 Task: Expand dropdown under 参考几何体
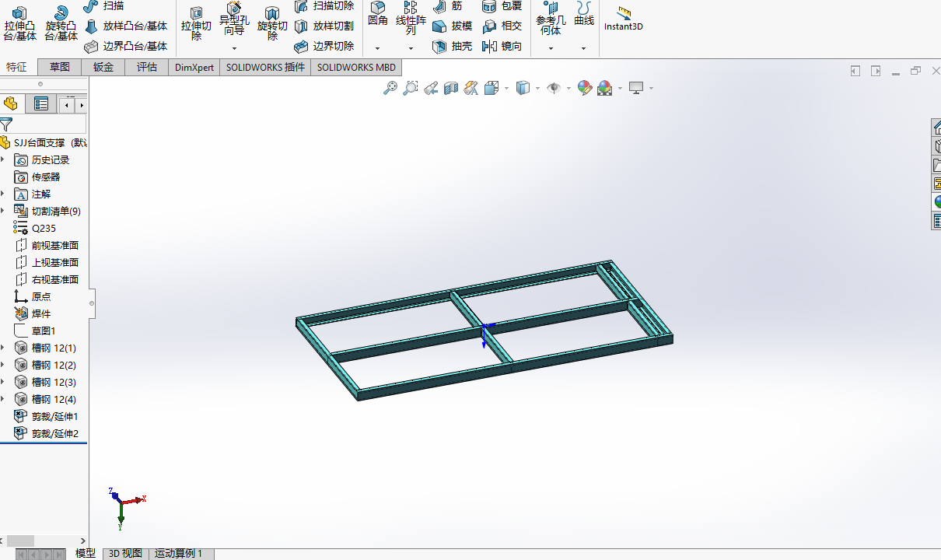point(551,48)
